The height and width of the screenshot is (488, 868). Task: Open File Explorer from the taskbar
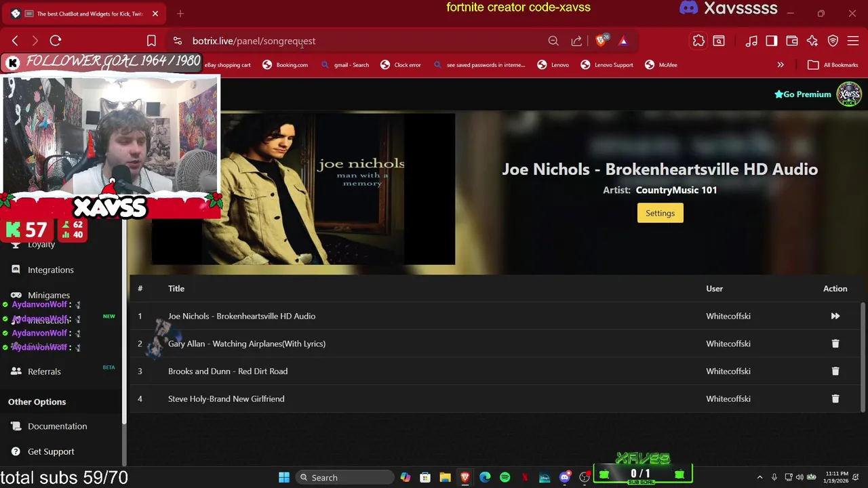tap(445, 477)
